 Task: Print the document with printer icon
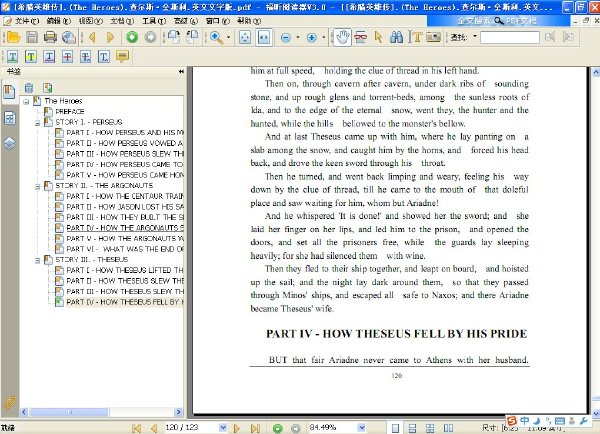coord(50,37)
